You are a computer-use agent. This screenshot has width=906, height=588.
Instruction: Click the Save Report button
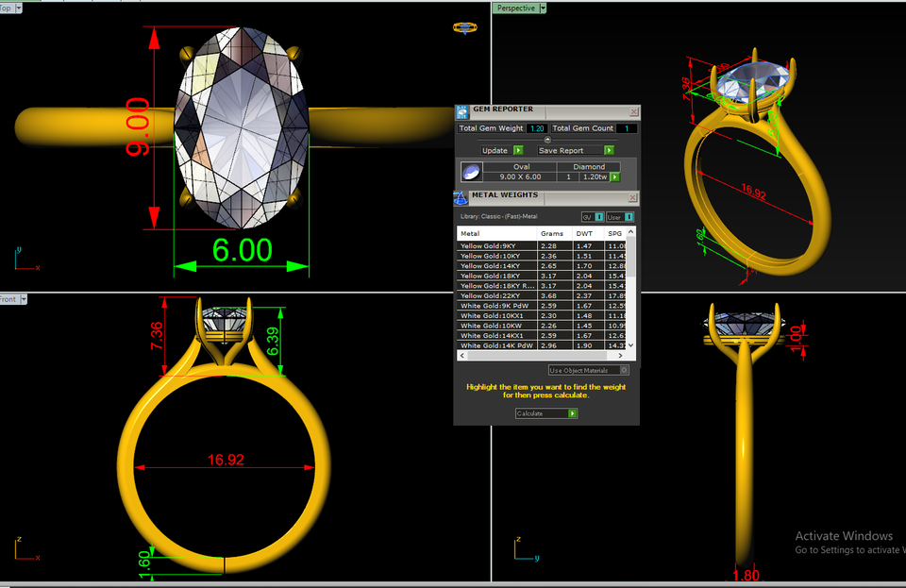click(561, 150)
